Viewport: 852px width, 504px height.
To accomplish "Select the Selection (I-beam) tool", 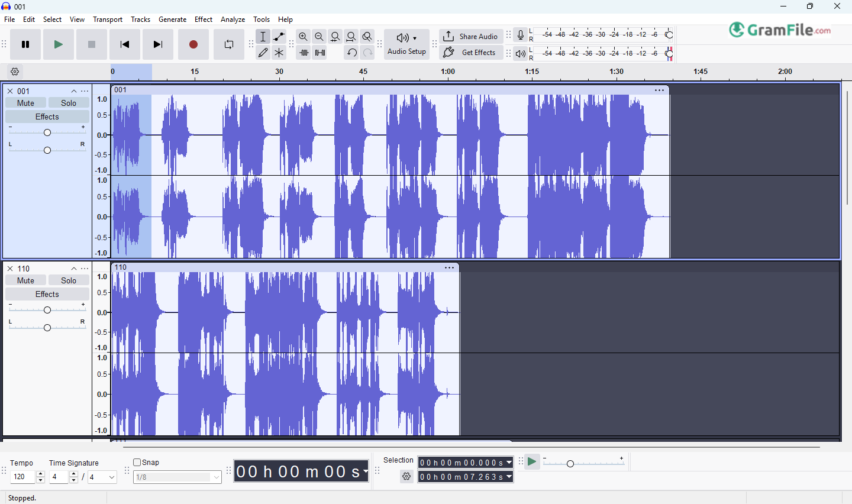I will (263, 37).
